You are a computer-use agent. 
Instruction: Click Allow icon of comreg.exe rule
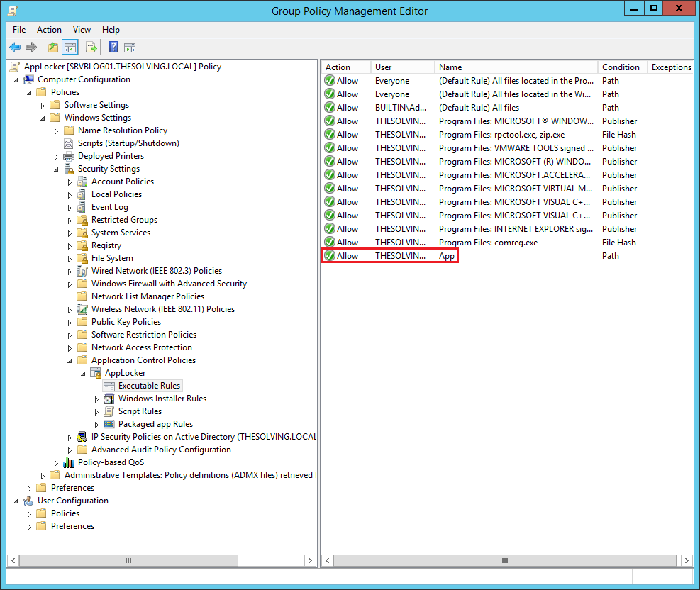(x=330, y=243)
